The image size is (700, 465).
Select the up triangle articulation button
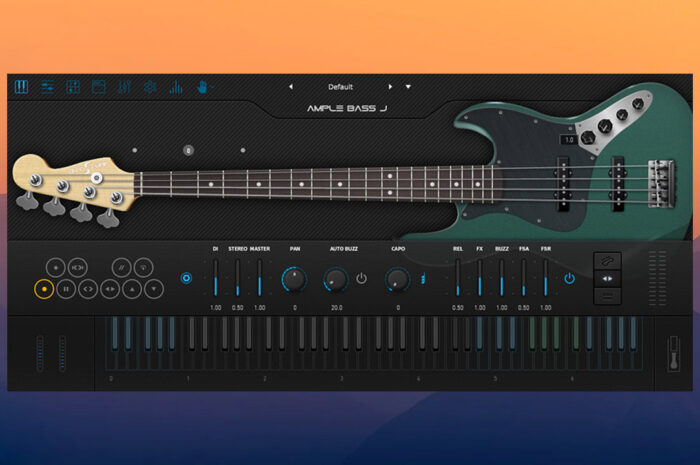point(132,289)
